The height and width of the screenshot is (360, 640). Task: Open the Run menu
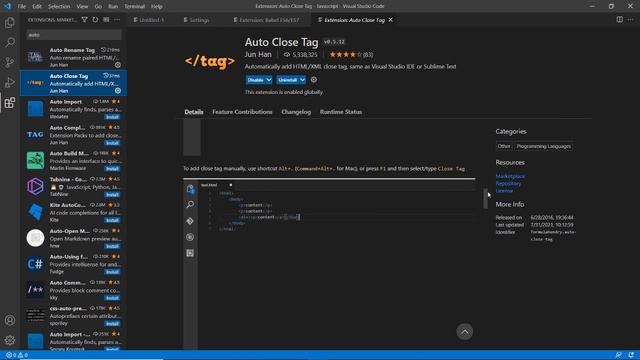(x=113, y=7)
